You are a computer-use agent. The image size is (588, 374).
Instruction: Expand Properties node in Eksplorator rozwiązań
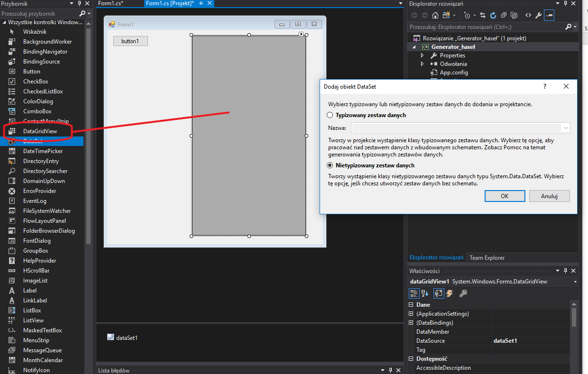(422, 55)
